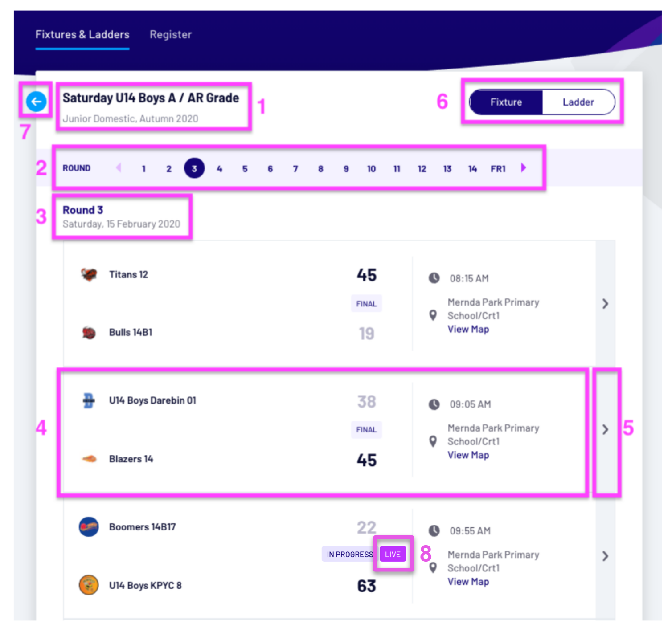
Task: Click the blue back arrow button
Action: (x=36, y=102)
